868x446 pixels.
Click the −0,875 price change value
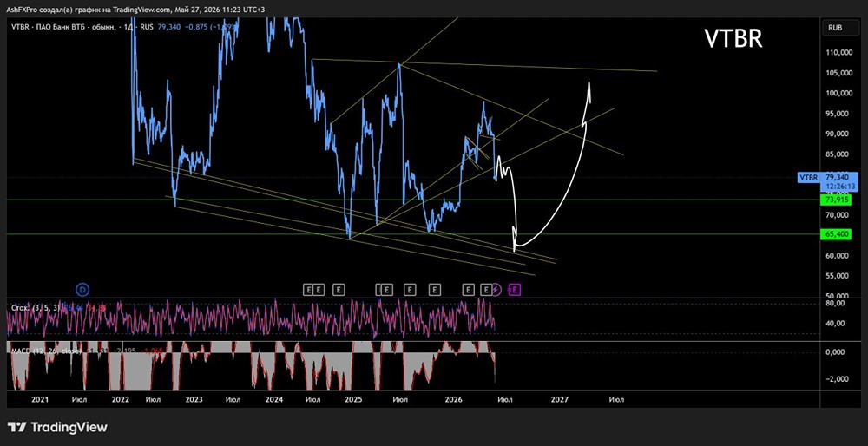click(x=194, y=27)
